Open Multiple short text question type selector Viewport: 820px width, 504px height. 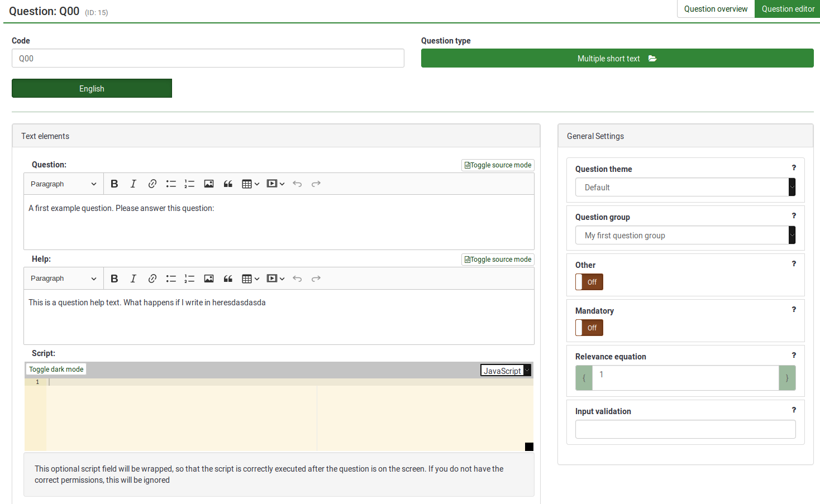click(617, 59)
